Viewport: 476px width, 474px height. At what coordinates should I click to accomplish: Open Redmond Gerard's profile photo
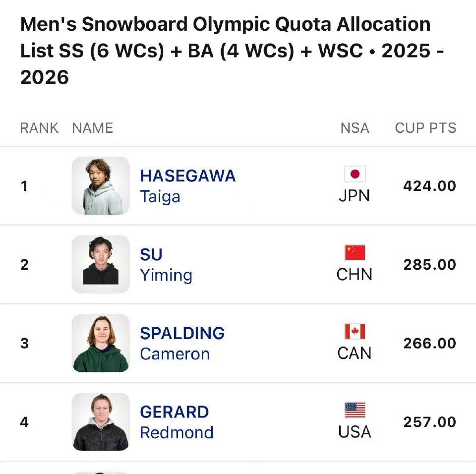coord(101,422)
